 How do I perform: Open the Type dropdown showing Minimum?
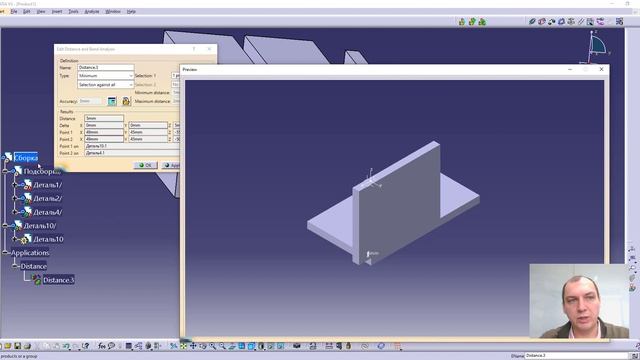pos(106,76)
